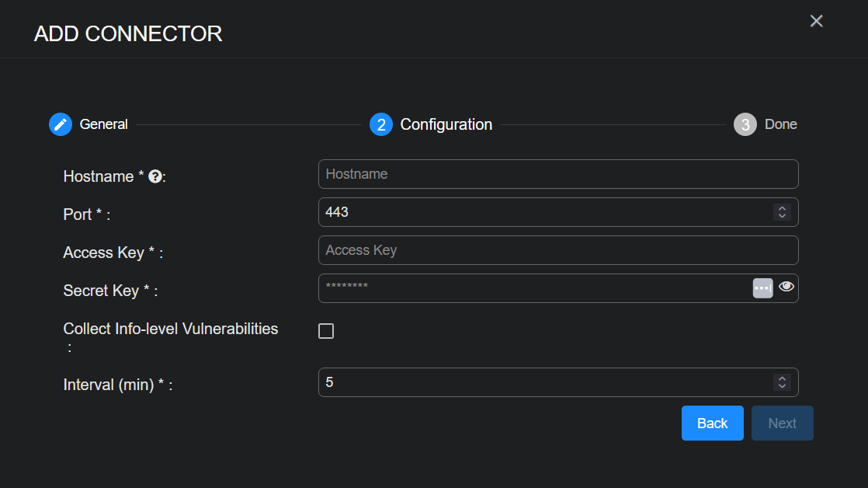The height and width of the screenshot is (488, 868).
Task: Enable Collect Info-level Vulnerabilities checkbox
Action: pyautogui.click(x=326, y=332)
